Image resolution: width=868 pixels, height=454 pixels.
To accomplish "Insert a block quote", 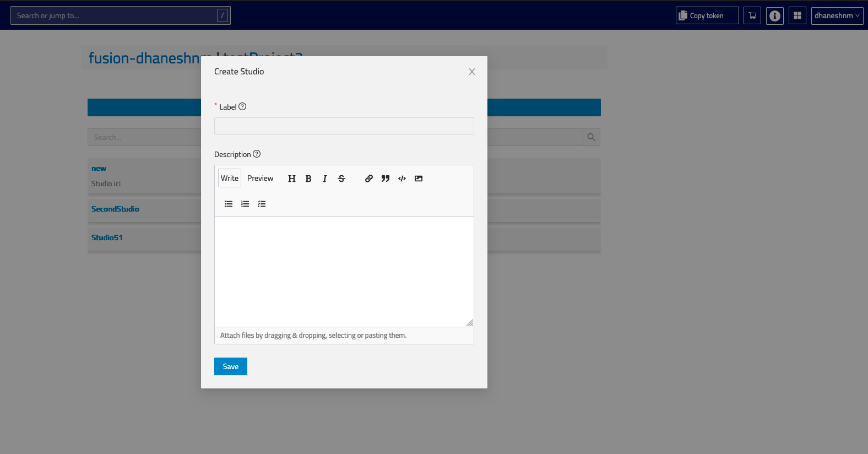I will [386, 179].
